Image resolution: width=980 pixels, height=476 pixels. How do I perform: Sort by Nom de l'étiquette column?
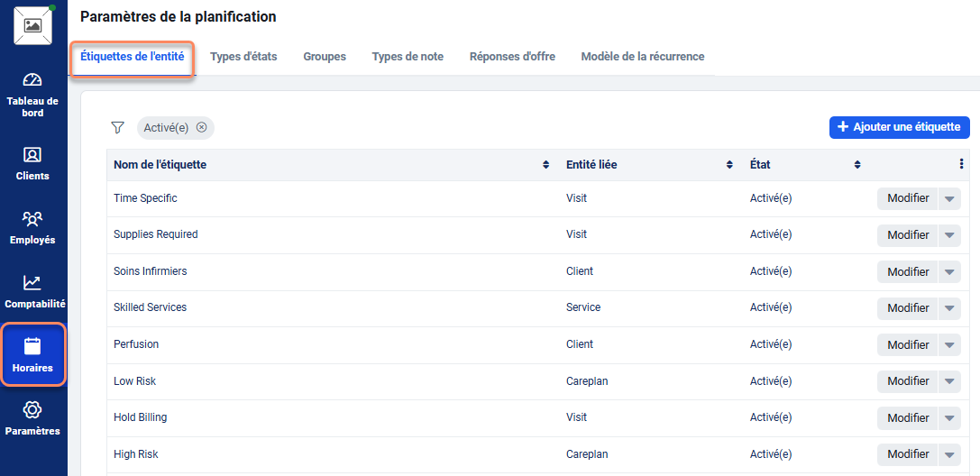(x=545, y=165)
